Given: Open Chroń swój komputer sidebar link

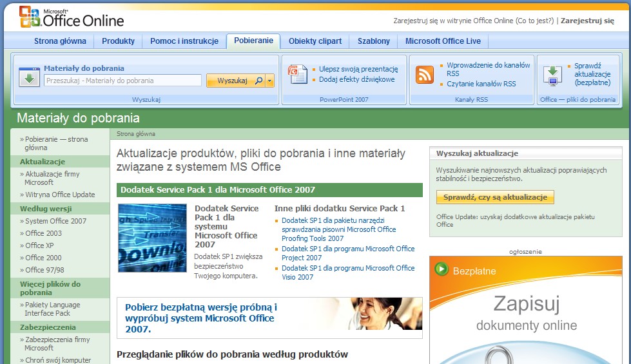Looking at the screenshot, I should (x=58, y=360).
